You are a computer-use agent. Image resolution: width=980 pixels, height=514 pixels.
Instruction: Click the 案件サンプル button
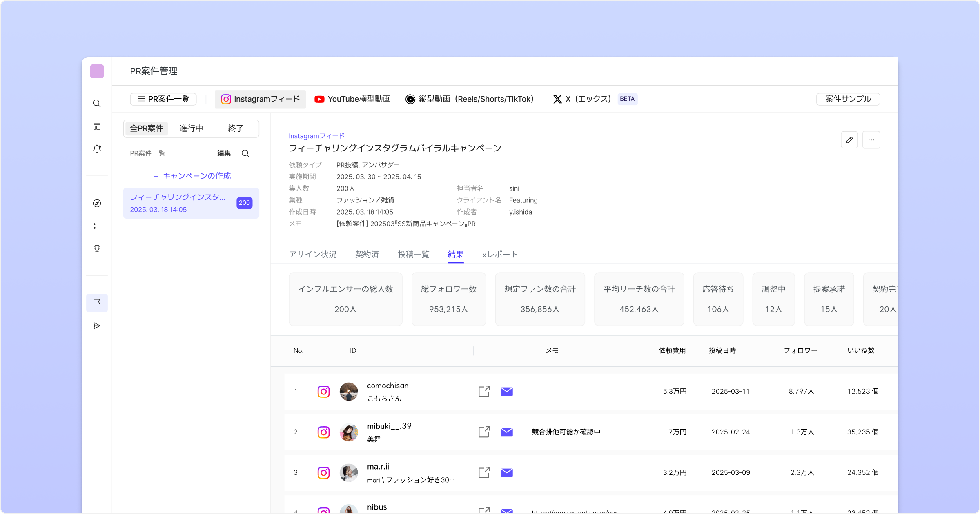tap(848, 99)
